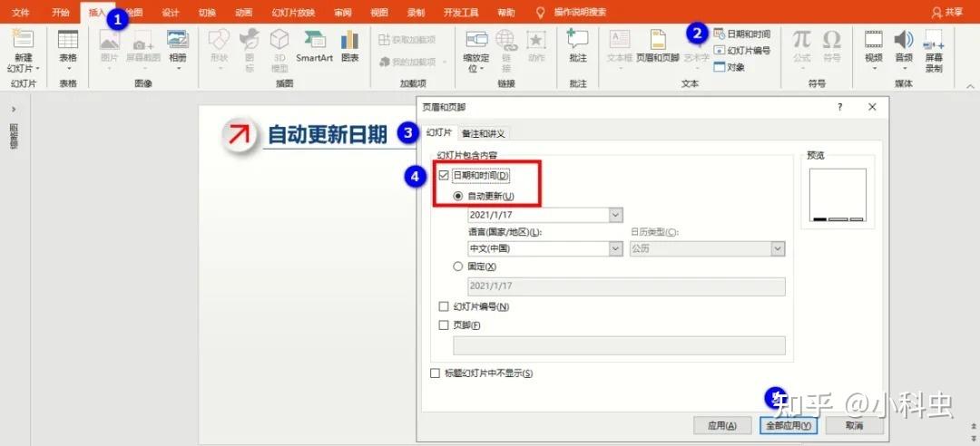Image resolution: width=980 pixels, height=446 pixels.
Task: Open the Zoom (缩放定位) icon
Action: coord(477,39)
